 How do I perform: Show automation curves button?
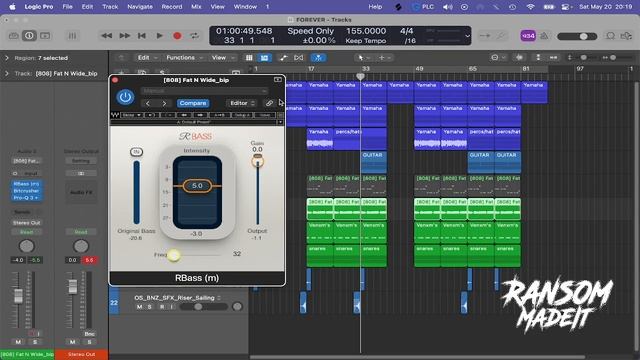pyautogui.click(x=283, y=58)
